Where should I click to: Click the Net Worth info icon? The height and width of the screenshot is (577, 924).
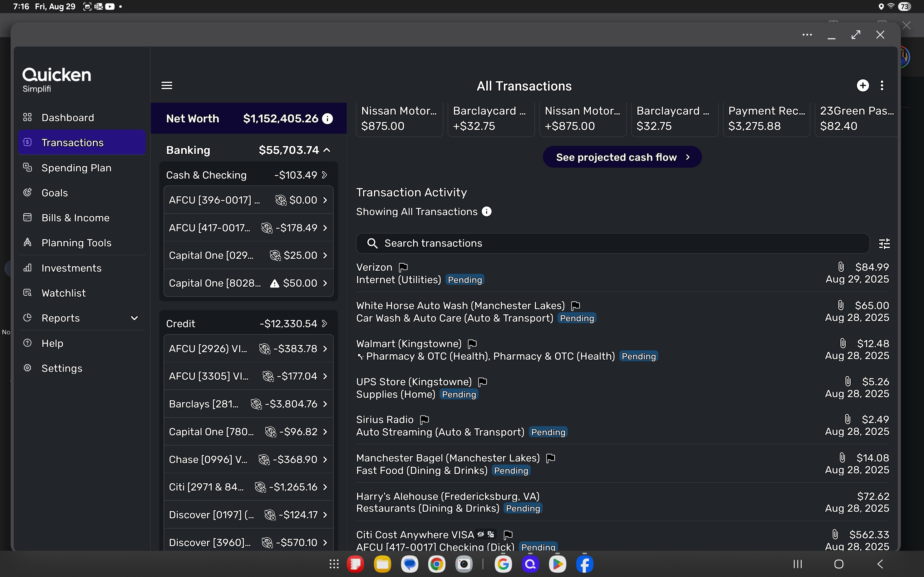[327, 119]
